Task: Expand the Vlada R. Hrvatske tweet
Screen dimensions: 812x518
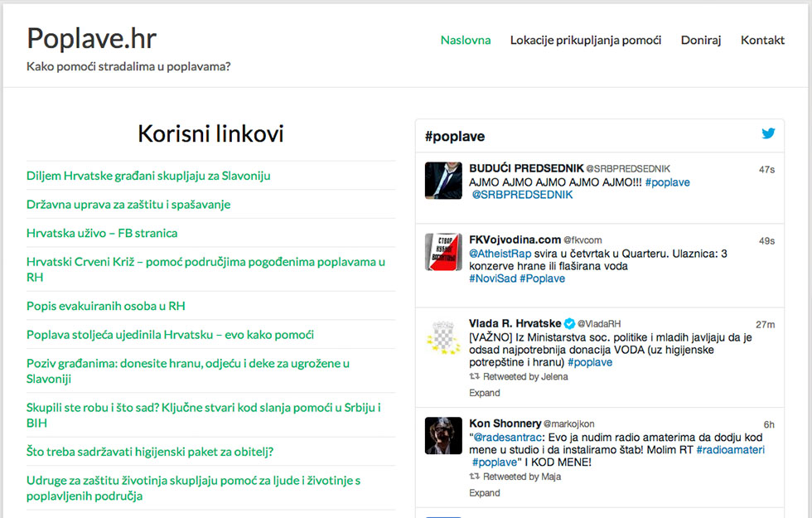Action: click(x=485, y=393)
